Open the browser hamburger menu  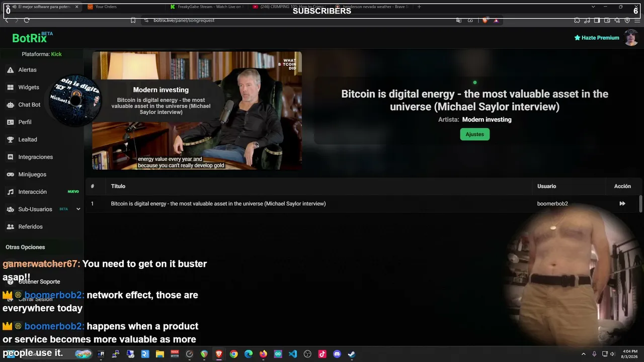click(637, 20)
